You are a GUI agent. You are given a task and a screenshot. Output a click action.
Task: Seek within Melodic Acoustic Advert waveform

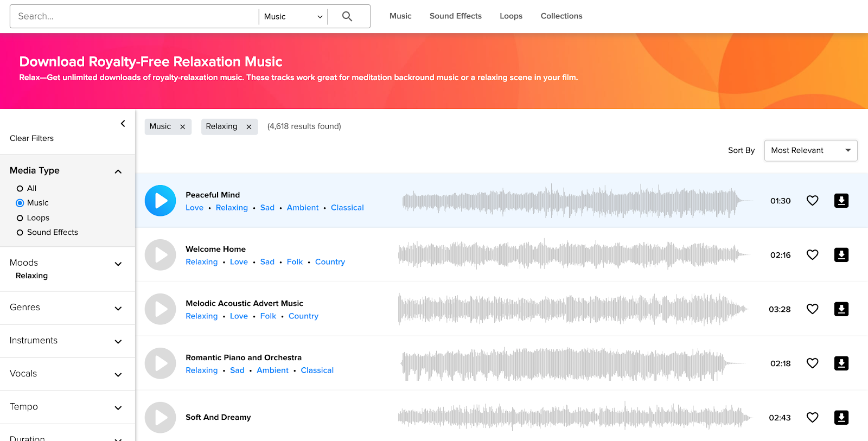coord(573,309)
